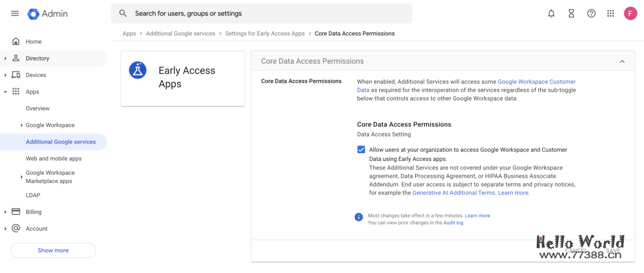
Task: Open the Audit log link
Action: pos(453,223)
